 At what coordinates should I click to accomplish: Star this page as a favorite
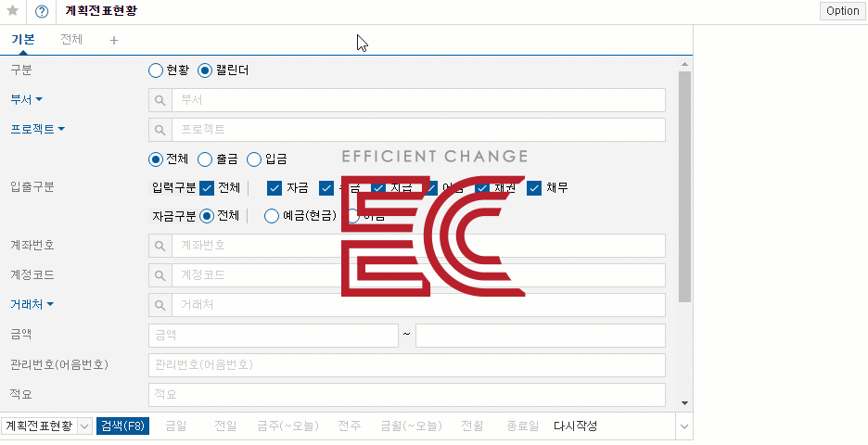coord(13,10)
